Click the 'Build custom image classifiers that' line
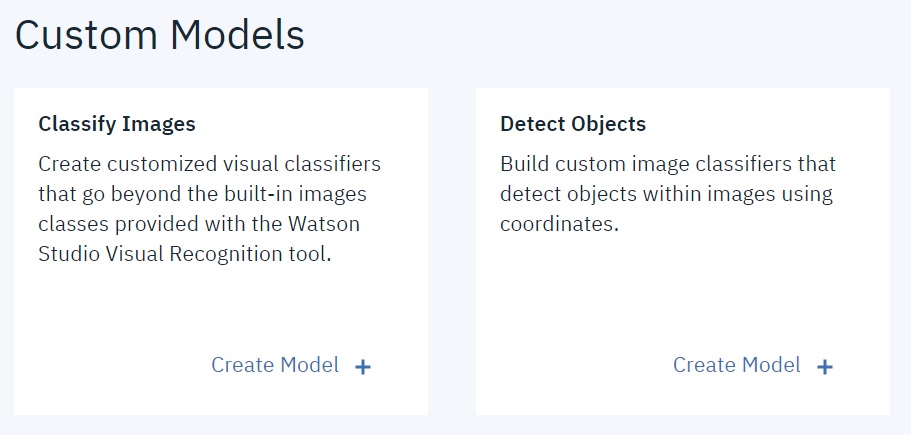The width and height of the screenshot is (911, 435). point(667,163)
